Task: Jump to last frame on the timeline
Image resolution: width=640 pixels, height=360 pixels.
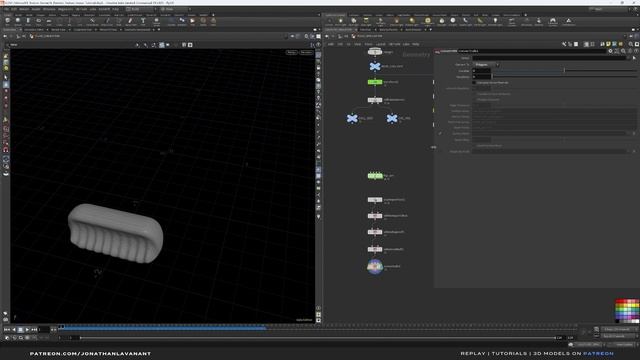Action: [34, 329]
